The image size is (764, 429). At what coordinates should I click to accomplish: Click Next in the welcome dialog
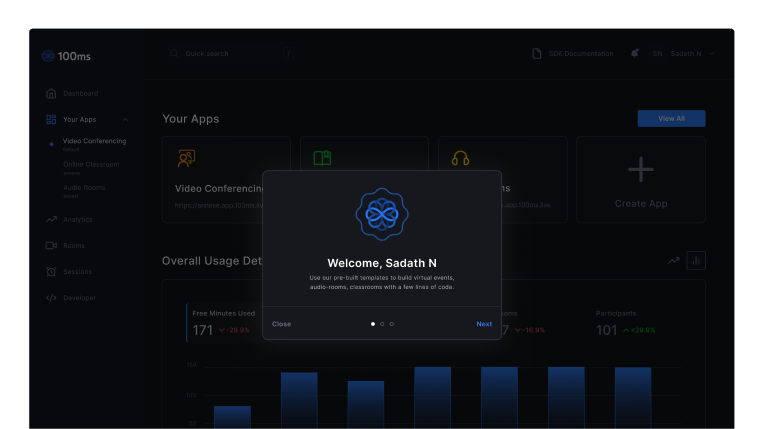click(484, 324)
